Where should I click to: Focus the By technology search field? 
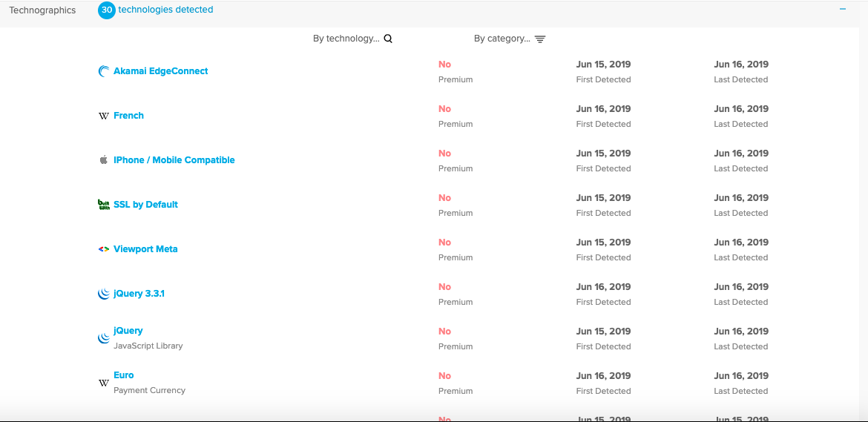click(352, 39)
